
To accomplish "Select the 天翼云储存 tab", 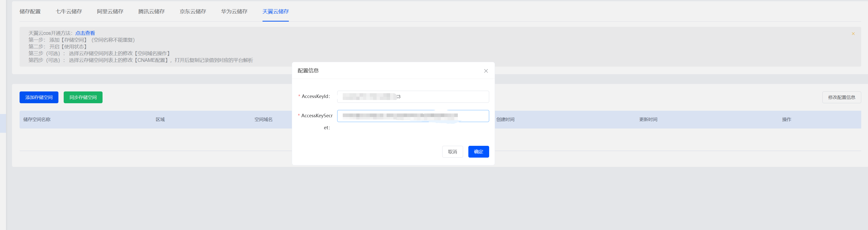I will pyautogui.click(x=275, y=12).
